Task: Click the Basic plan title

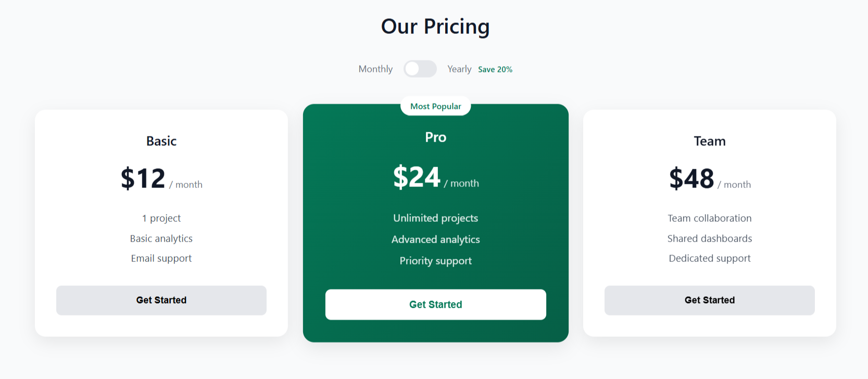Action: pos(161,141)
